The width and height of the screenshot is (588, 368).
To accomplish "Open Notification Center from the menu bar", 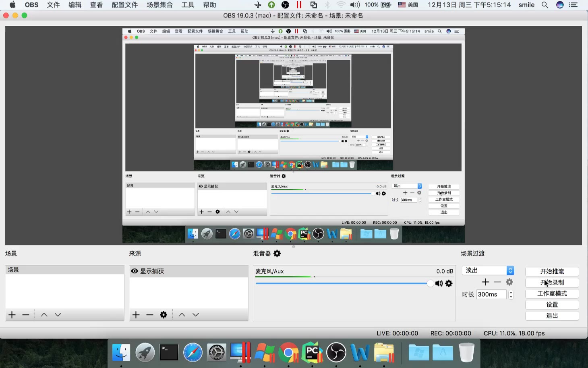I will 573,5.
